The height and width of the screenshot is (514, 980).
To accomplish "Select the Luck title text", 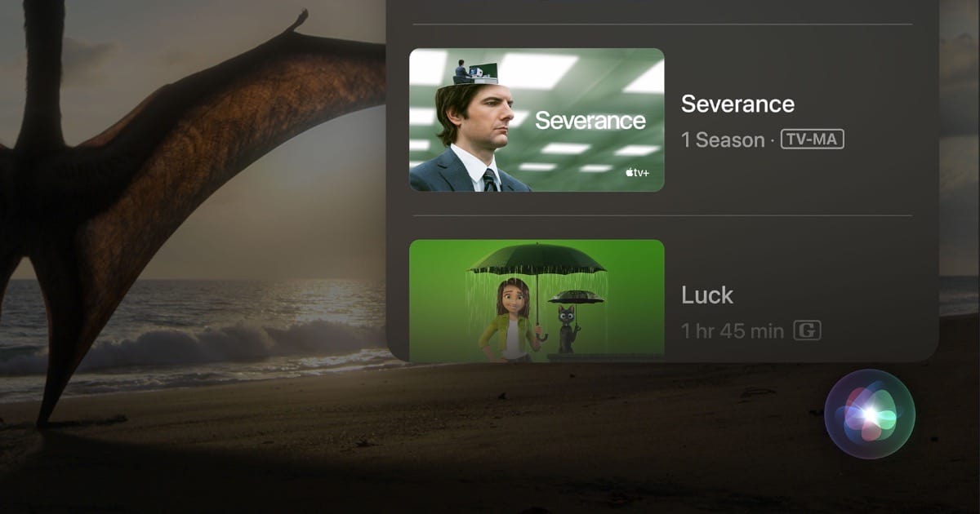I will (707, 295).
